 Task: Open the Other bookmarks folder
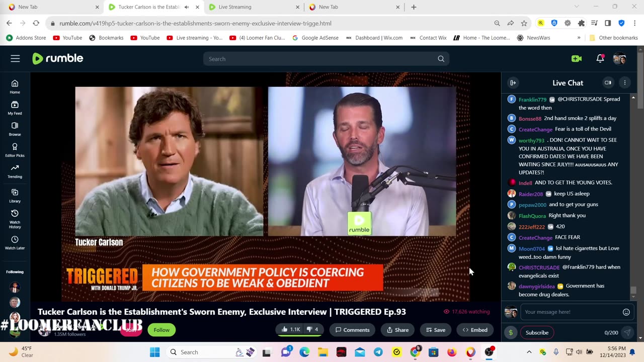point(613,38)
